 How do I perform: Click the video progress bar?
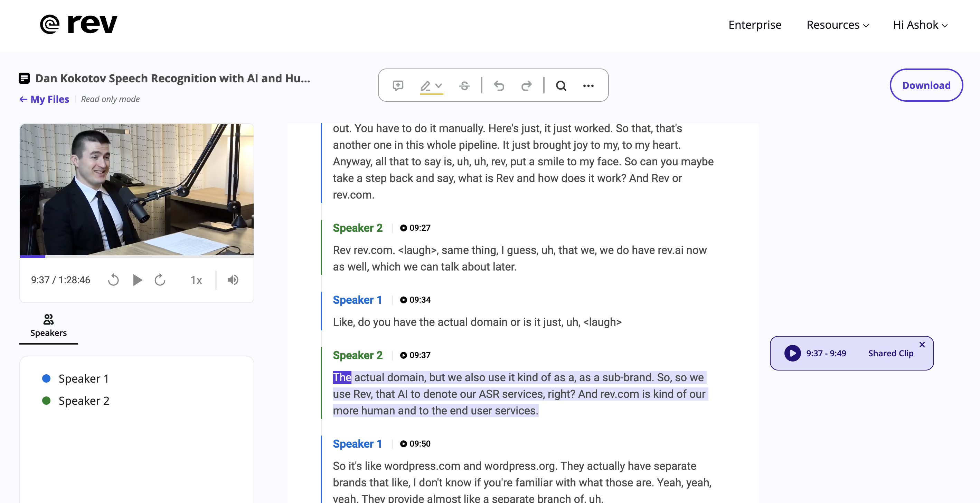[137, 257]
